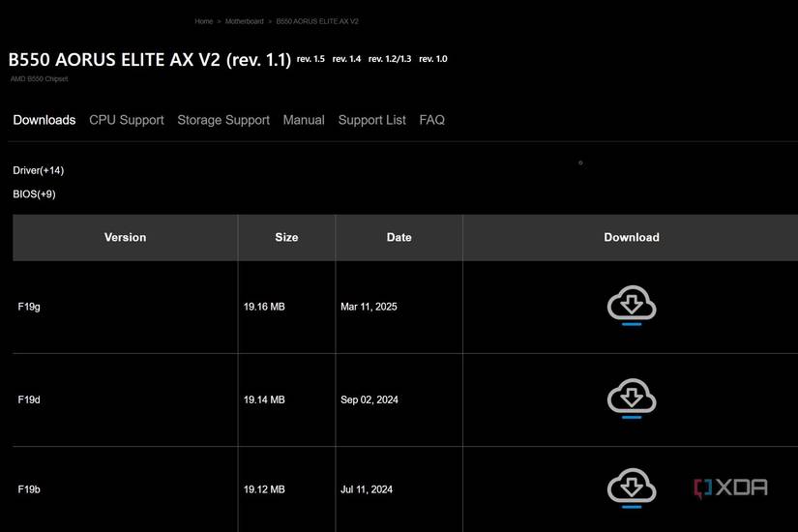This screenshot has width=798, height=532.
Task: Go to Home breadcrumb link
Action: 203,21
